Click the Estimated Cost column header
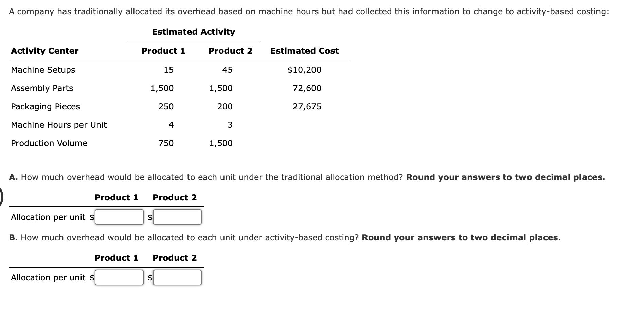Image resolution: width=644 pixels, height=326 pixels. (304, 51)
